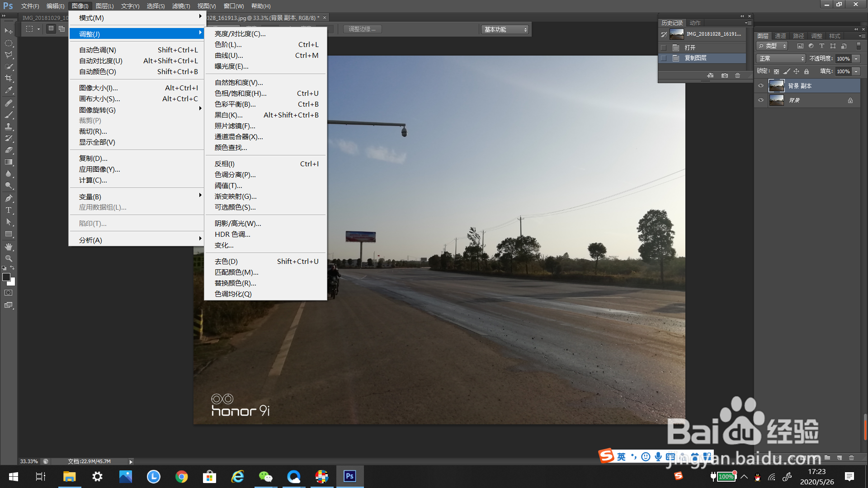Viewport: 868px width, 488px height.
Task: Delete history state with trash icon
Action: pyautogui.click(x=737, y=75)
